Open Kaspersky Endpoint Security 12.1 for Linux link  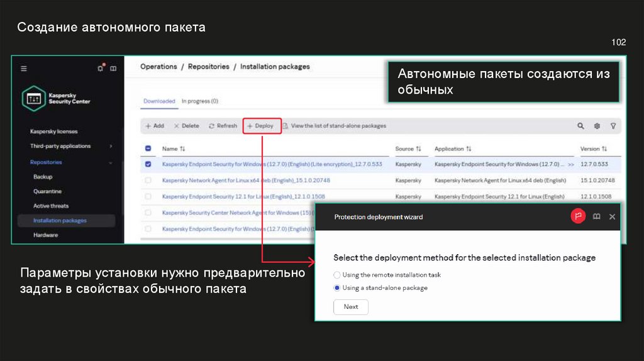click(243, 196)
